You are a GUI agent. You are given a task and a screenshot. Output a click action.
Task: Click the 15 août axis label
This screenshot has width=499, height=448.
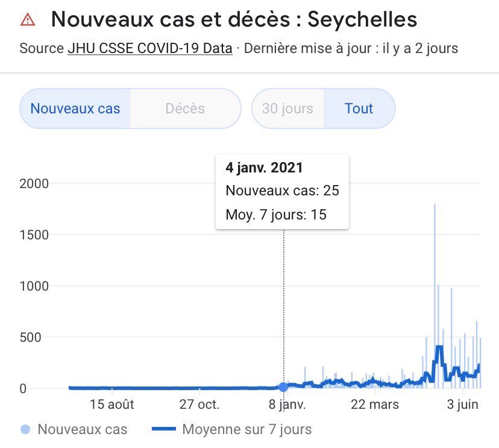112,404
